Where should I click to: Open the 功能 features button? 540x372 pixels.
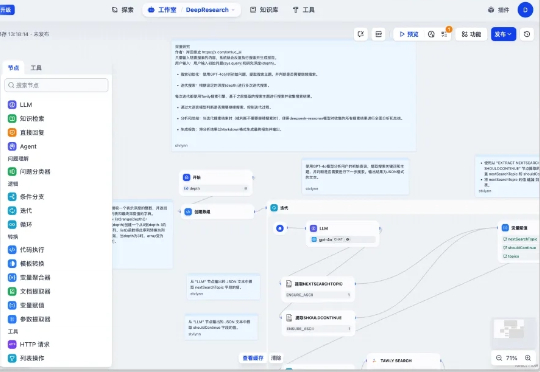click(x=471, y=34)
